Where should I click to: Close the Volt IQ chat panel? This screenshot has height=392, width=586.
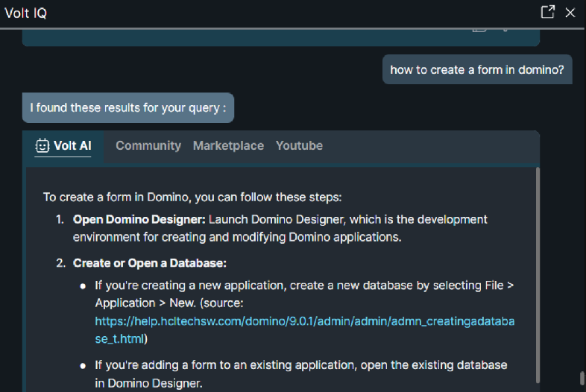pyautogui.click(x=570, y=12)
